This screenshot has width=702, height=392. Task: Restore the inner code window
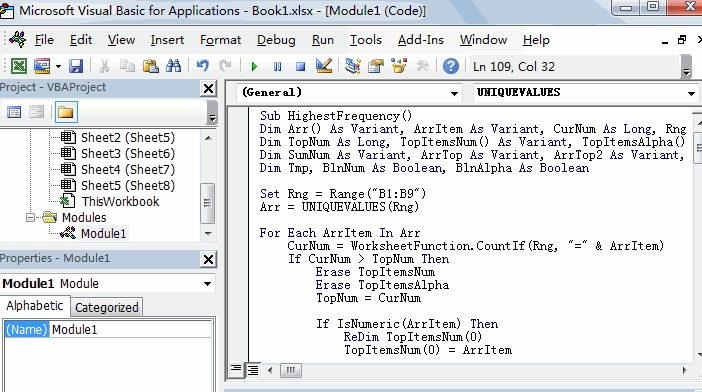point(682,40)
